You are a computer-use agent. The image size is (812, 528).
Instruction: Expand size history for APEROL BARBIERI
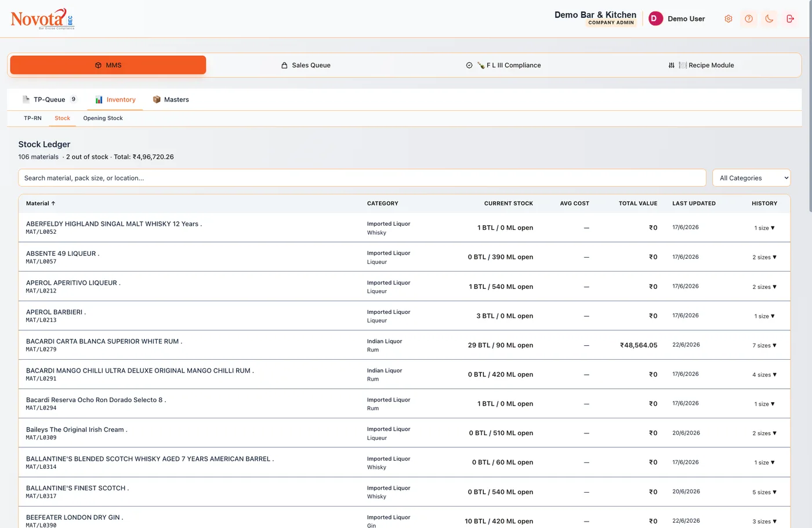click(764, 316)
